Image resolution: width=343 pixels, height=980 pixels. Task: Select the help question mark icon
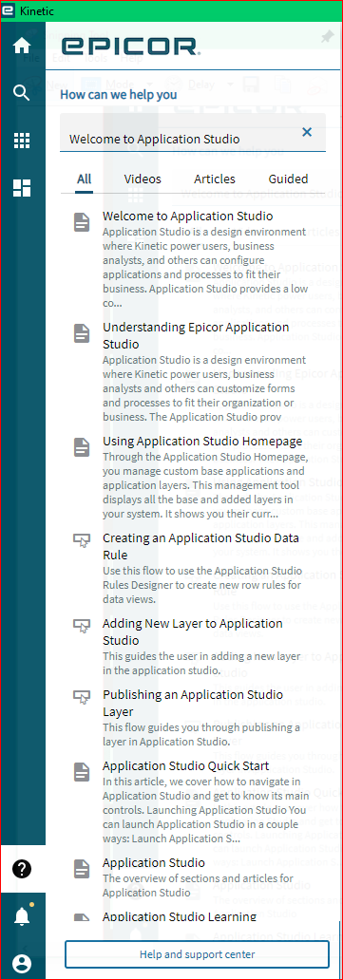(x=22, y=869)
